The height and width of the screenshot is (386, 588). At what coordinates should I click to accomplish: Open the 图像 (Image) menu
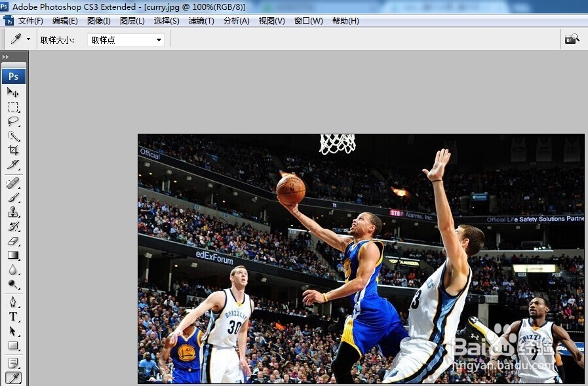coord(98,20)
